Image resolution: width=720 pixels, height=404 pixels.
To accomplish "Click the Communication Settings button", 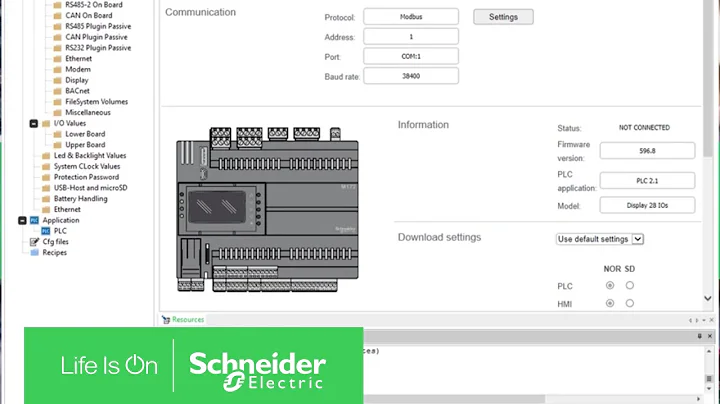I will point(503,17).
